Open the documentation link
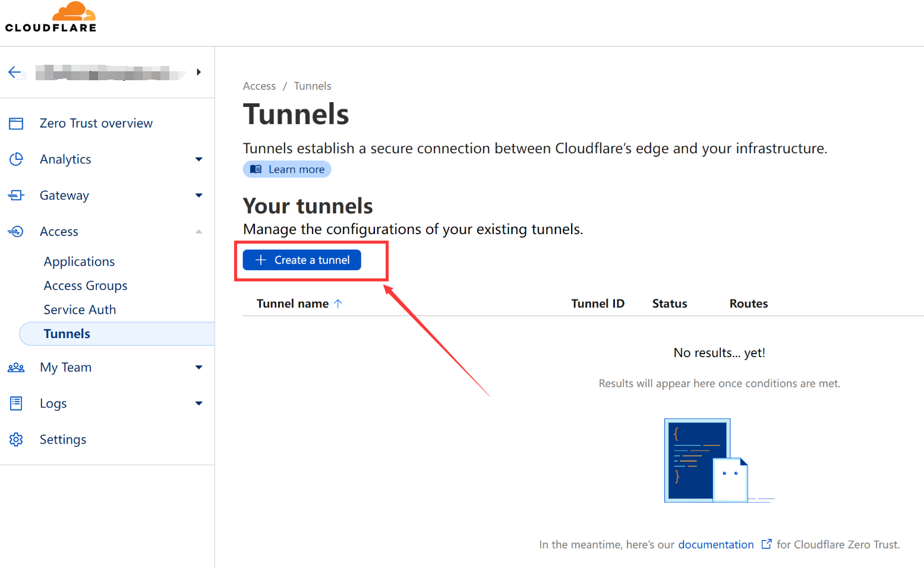The height and width of the screenshot is (568, 924). tap(716, 545)
